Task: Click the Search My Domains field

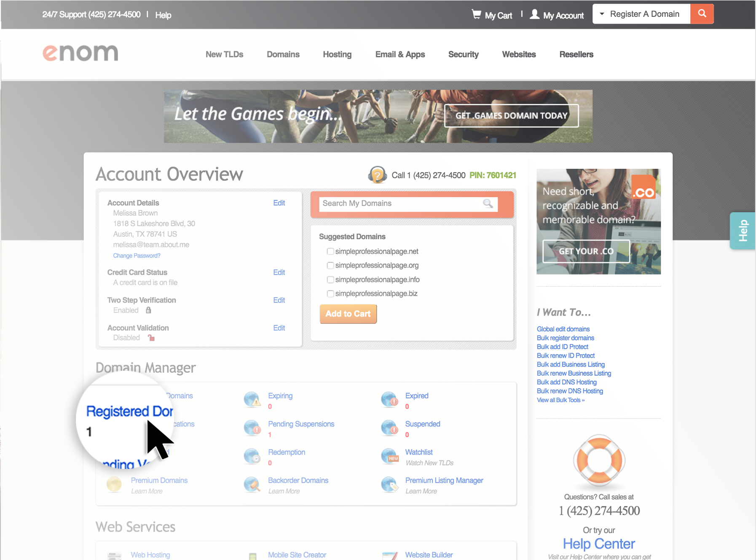Action: coord(400,203)
